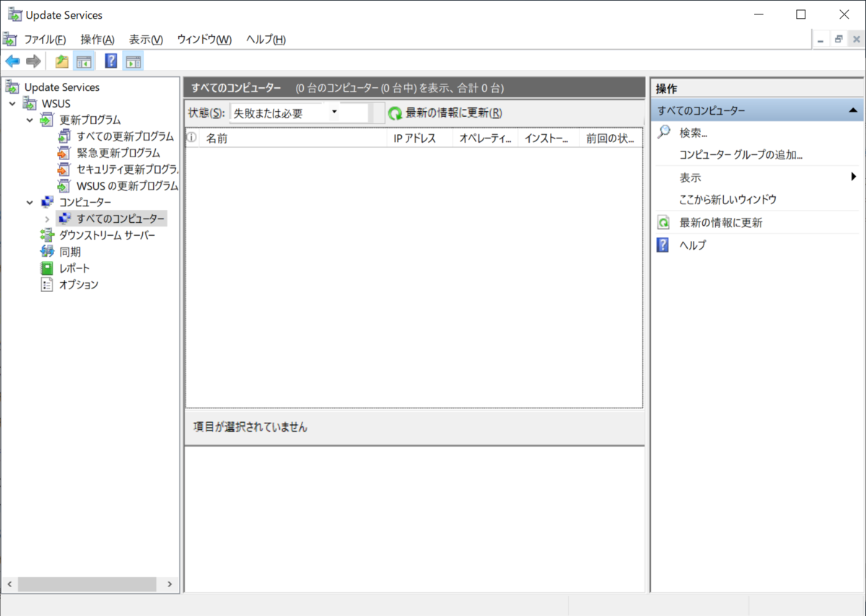Click the すべての更新プログラム icon

pos(64,136)
